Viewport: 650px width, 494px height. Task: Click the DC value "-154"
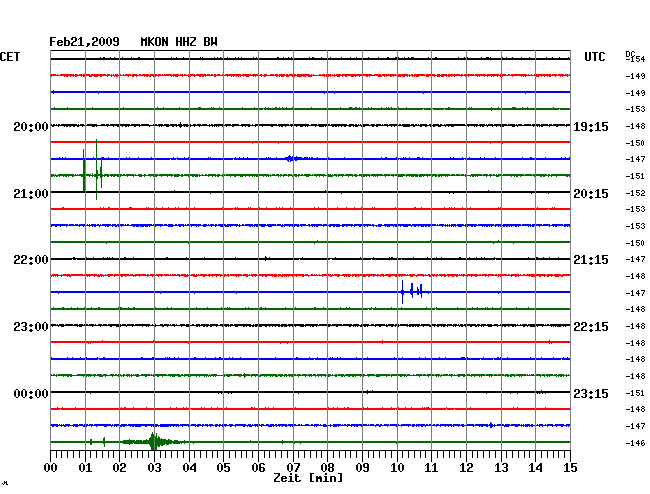tap(636, 59)
